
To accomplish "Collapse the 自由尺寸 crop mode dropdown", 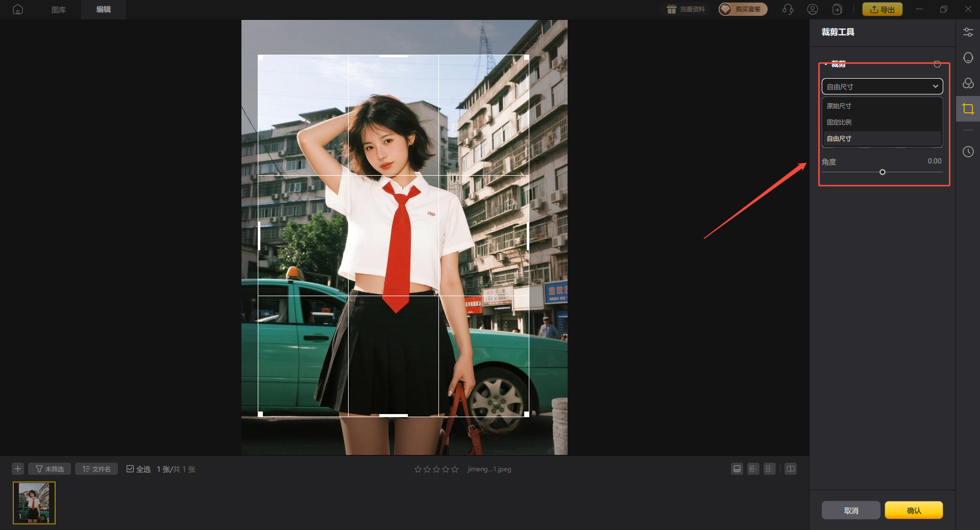I will [882, 86].
